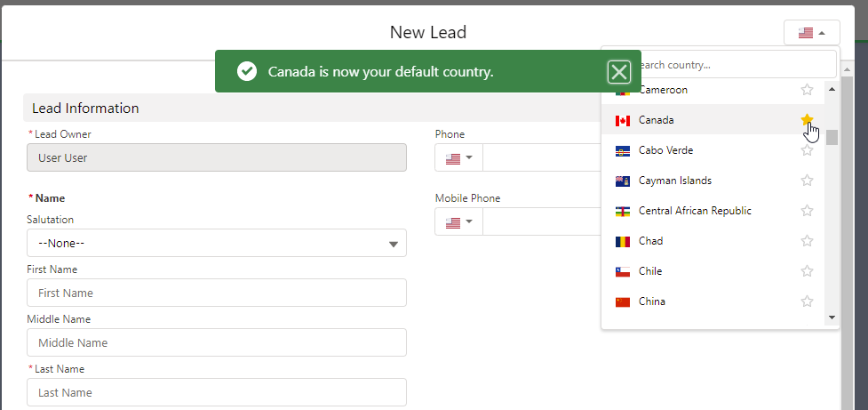The image size is (868, 410).
Task: Click the Search country input field
Action: point(721,65)
